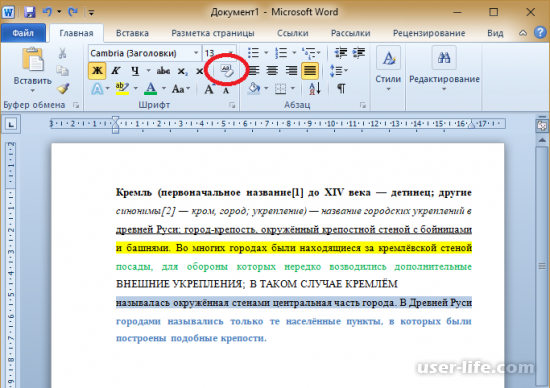Click the Borders grid icon
This screenshot has height=388, width=550.
tap(280, 89)
